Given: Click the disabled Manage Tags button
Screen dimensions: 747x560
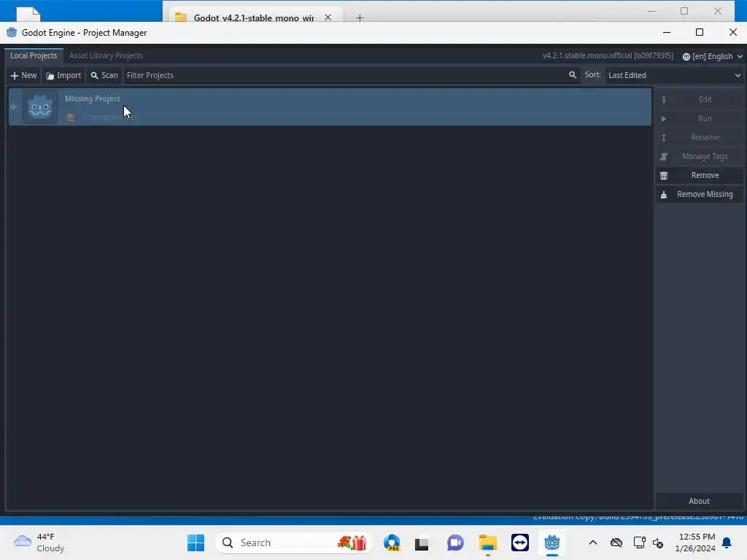Looking at the screenshot, I should (700, 156).
